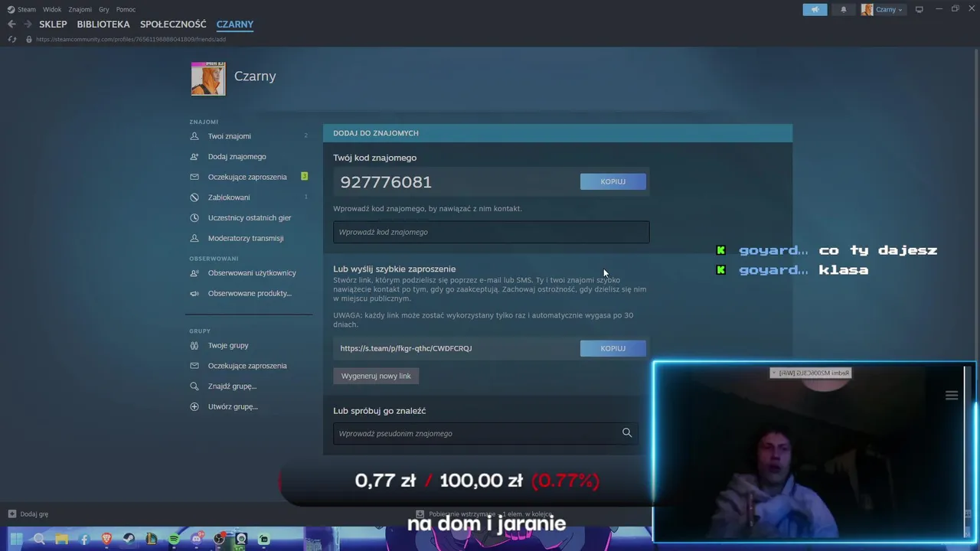Open Oczekujące zaproszenia under Grupy
Screen dimensions: 980x551
pos(249,366)
